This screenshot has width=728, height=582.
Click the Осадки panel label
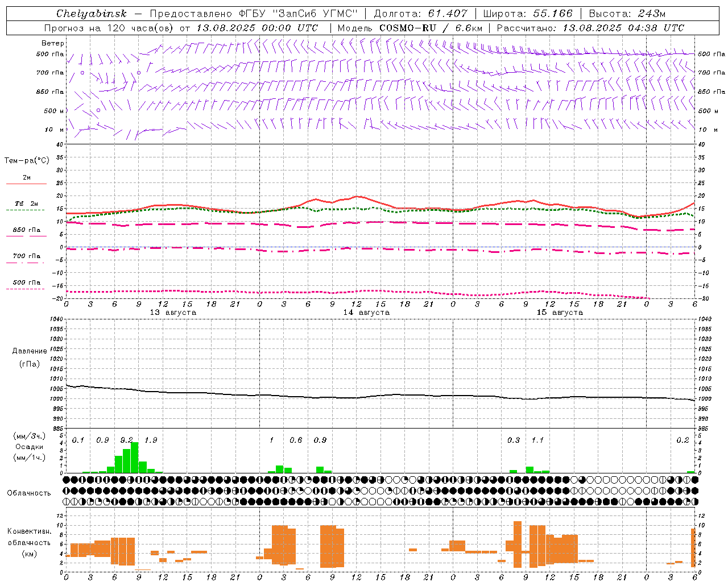tap(29, 447)
